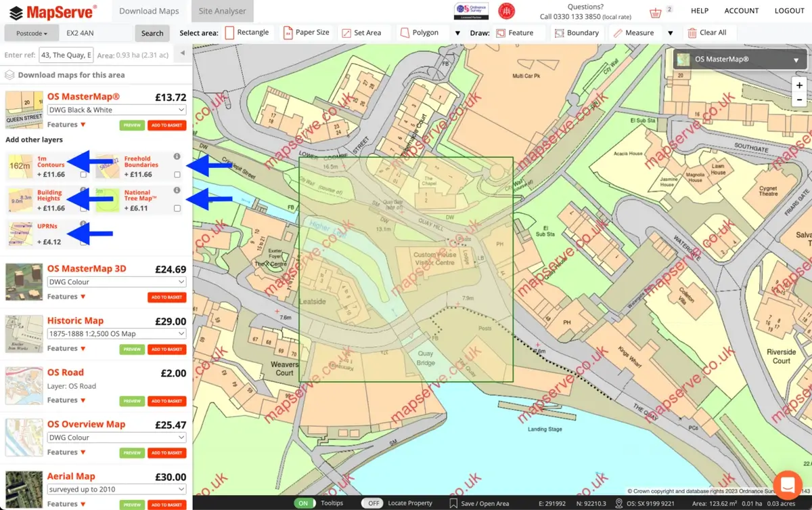The image size is (812, 510).
Task: Open OS MasterMap 3D DWG Colour dropdown
Action: point(116,282)
